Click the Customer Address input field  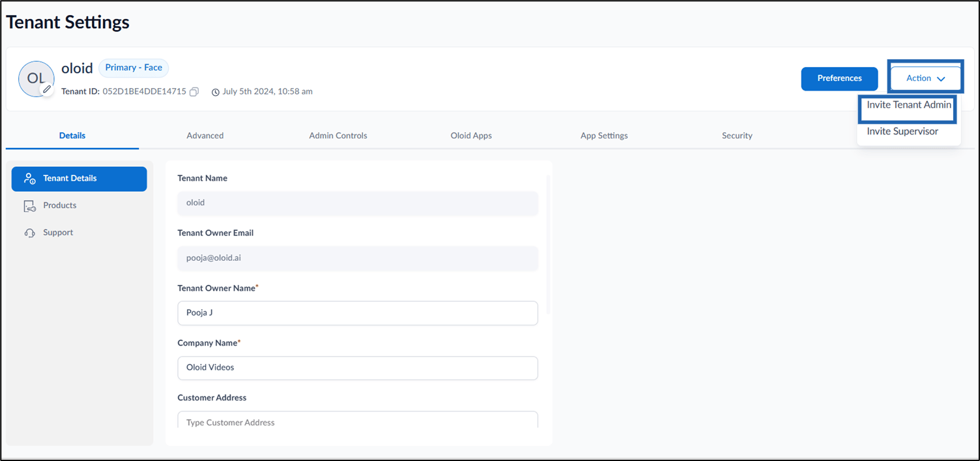pyautogui.click(x=358, y=419)
